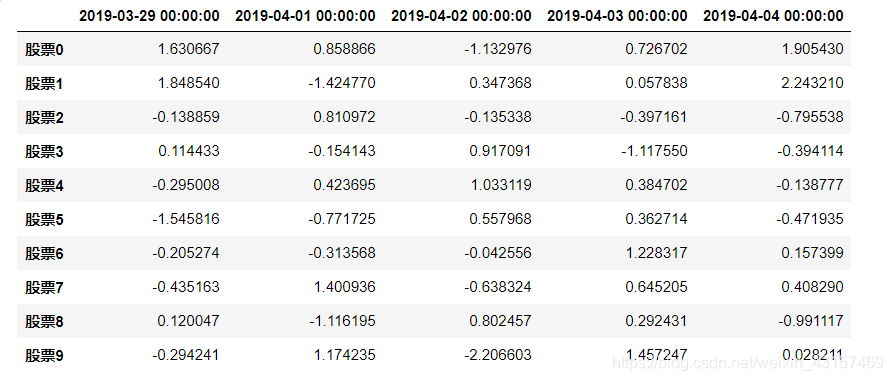Select cell value 1.630667
893x381 pixels.
189,50
